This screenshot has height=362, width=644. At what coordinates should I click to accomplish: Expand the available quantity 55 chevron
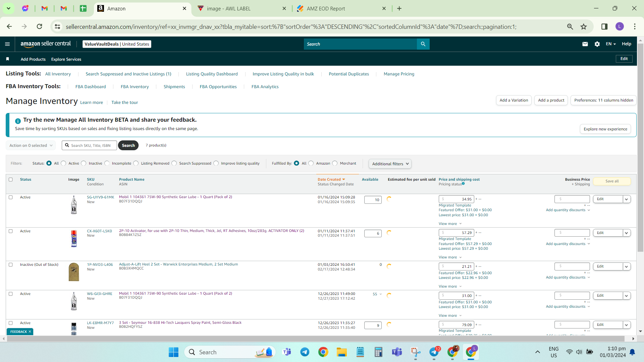(x=381, y=294)
